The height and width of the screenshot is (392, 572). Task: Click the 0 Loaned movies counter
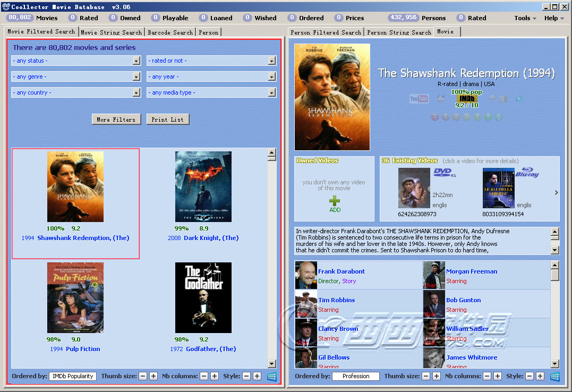tap(216, 18)
